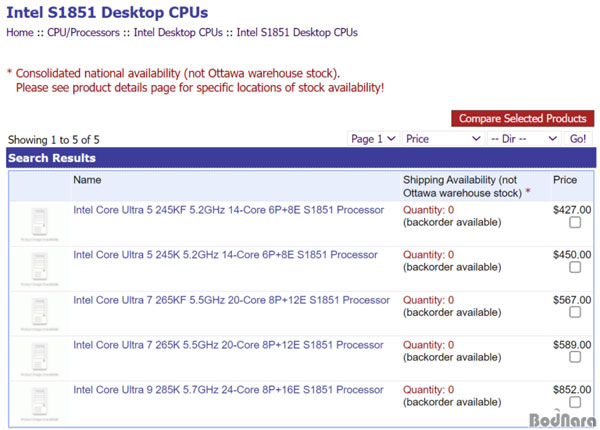Open the 245KF product placeholder thumbnail
Screen dimensions: 600x430
pos(39,224)
